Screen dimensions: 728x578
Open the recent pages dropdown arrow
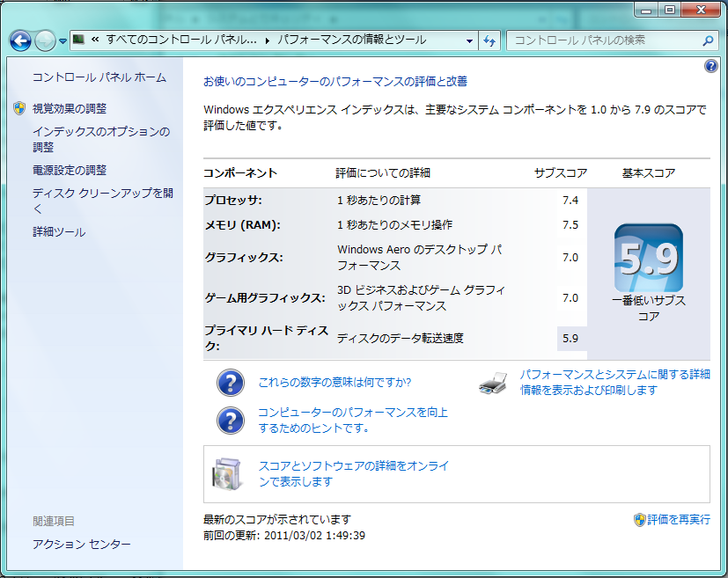click(63, 41)
